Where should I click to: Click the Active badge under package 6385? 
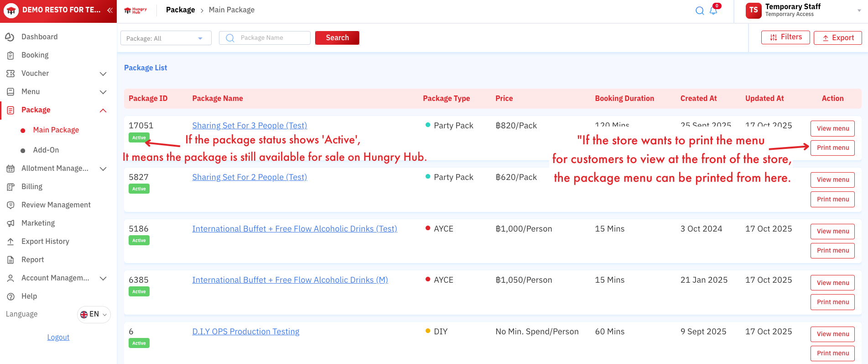coord(139,292)
